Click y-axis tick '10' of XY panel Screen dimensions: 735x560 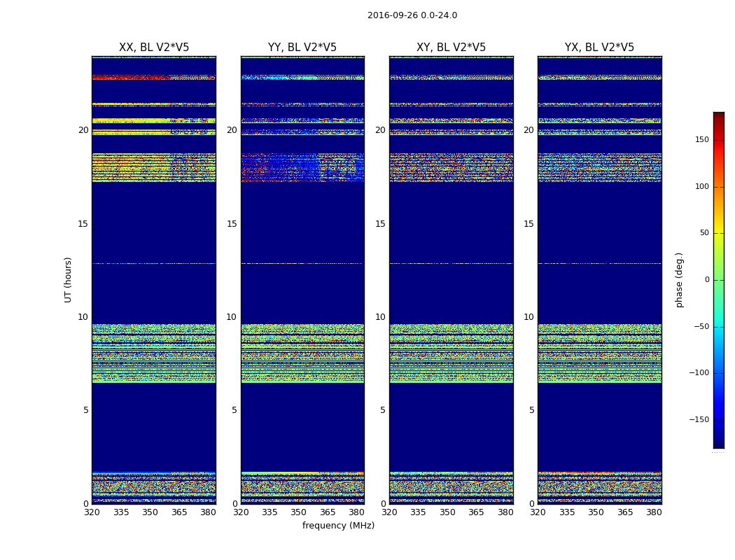381,317
